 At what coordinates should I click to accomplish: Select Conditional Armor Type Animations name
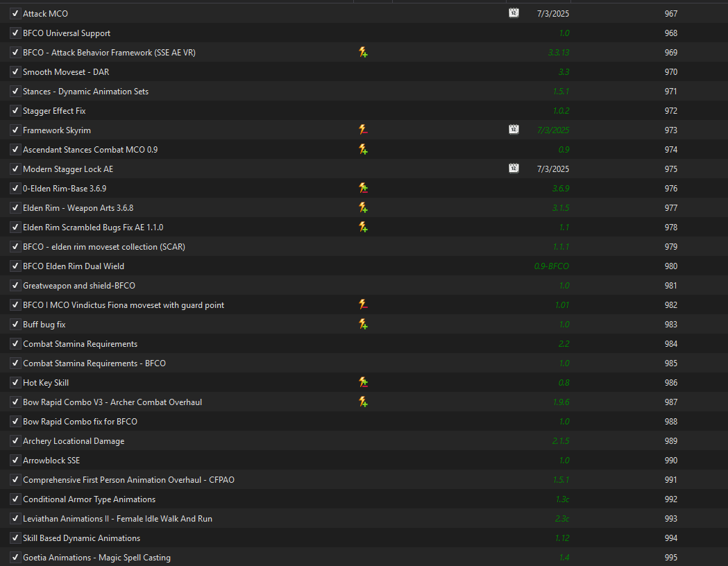(x=89, y=499)
